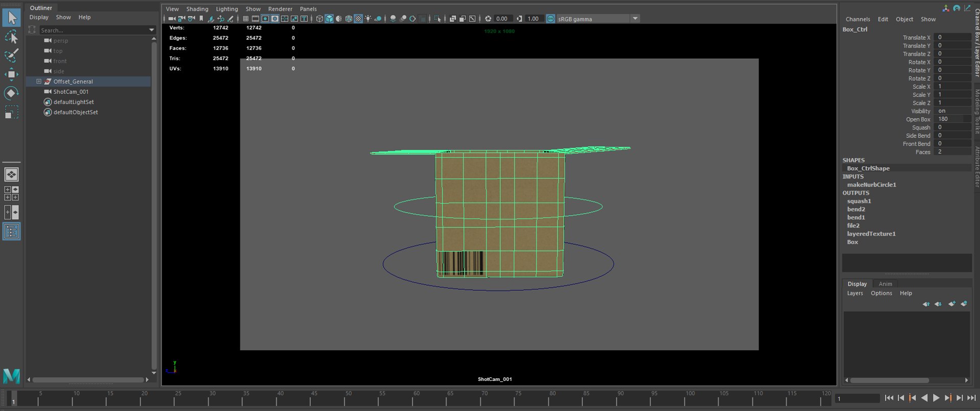Viewport: 980px width, 411px height.
Task: Click the exposure reset icon
Action: pyautogui.click(x=488, y=19)
